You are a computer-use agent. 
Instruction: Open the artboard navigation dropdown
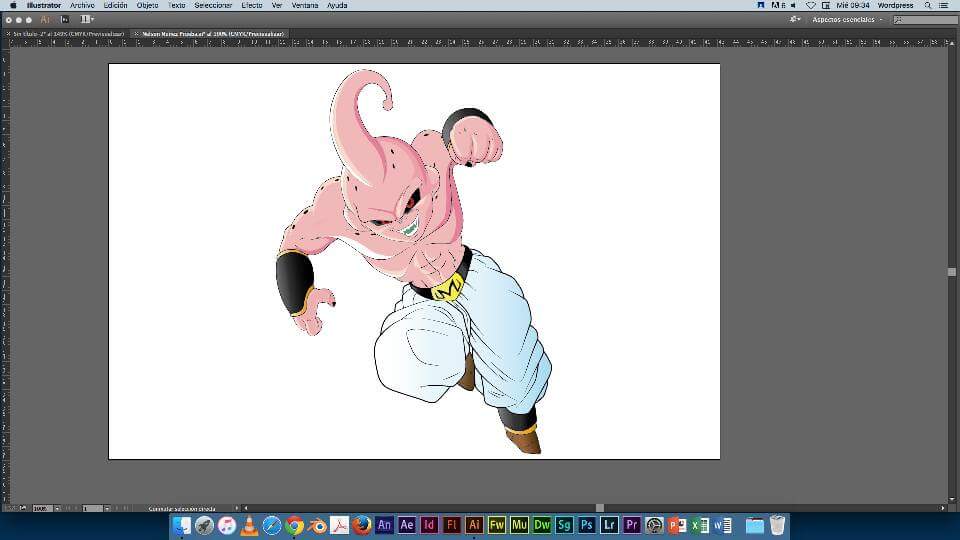(x=107, y=508)
